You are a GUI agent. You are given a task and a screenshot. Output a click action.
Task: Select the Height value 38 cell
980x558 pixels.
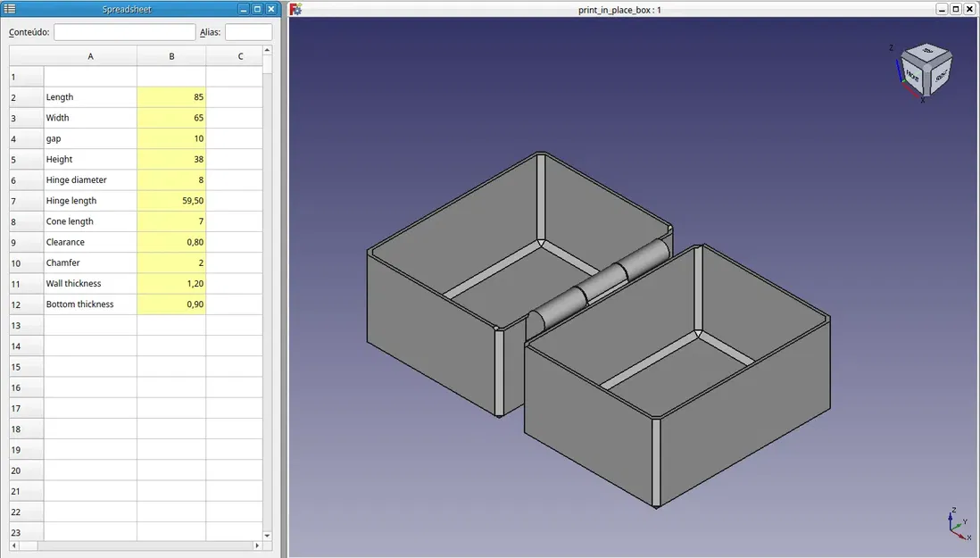(x=171, y=159)
